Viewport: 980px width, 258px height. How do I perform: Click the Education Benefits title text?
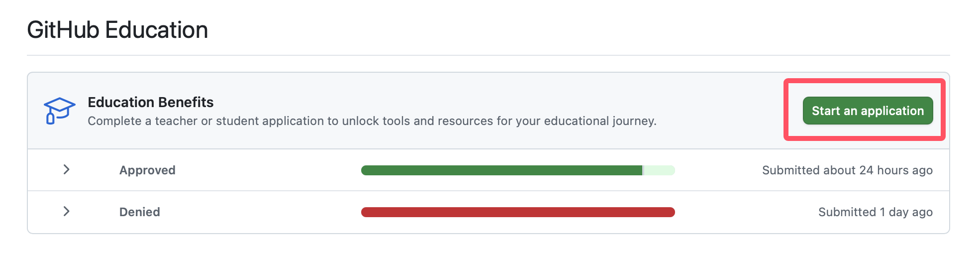150,102
